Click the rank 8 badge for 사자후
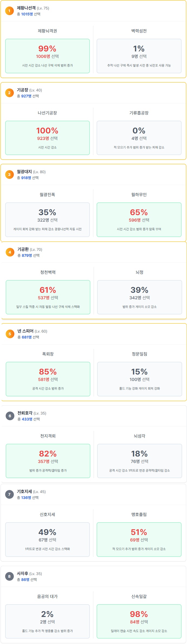Image resolution: width=187 pixels, height=644 pixels. pos(9,576)
